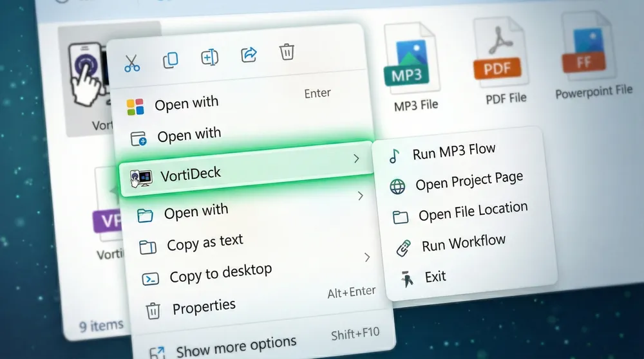Click the colorful four-square Open with icon
Image resolution: width=644 pixels, height=359 pixels.
(135, 107)
